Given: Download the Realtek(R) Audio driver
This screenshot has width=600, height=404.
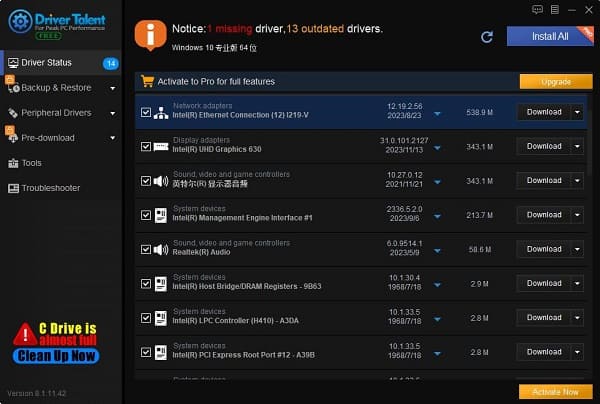Looking at the screenshot, I should tap(544, 249).
